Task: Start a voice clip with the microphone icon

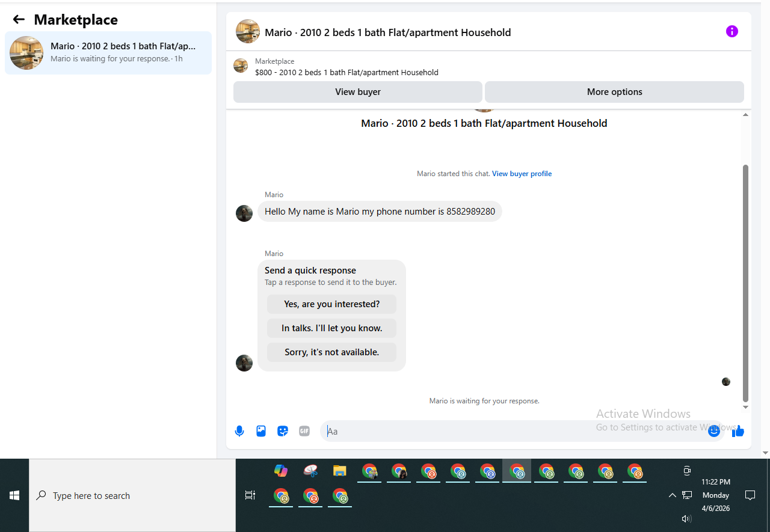Action: tap(239, 431)
